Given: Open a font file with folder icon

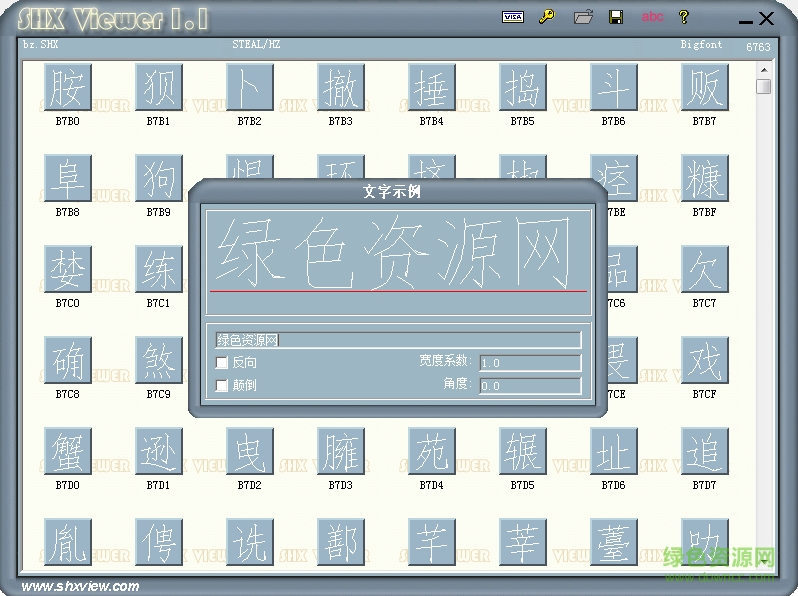Looking at the screenshot, I should (583, 17).
